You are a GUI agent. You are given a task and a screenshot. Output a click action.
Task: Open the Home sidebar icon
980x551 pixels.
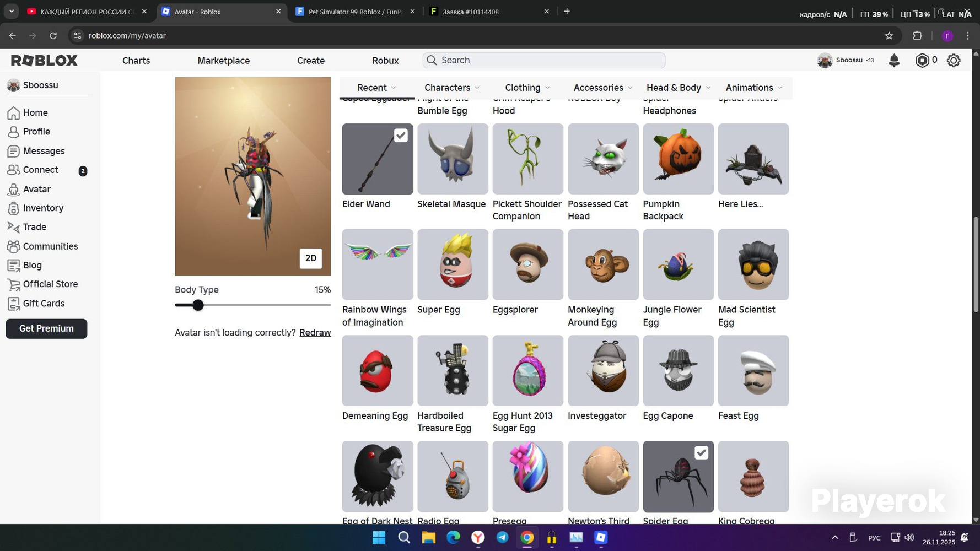[x=14, y=113]
